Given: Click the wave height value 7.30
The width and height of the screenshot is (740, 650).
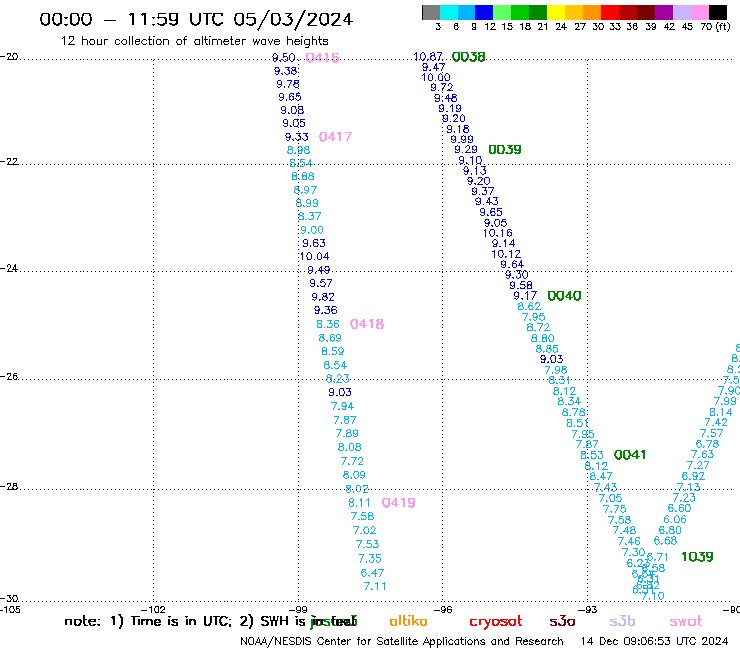Looking at the screenshot, I should pyautogui.click(x=634, y=552).
